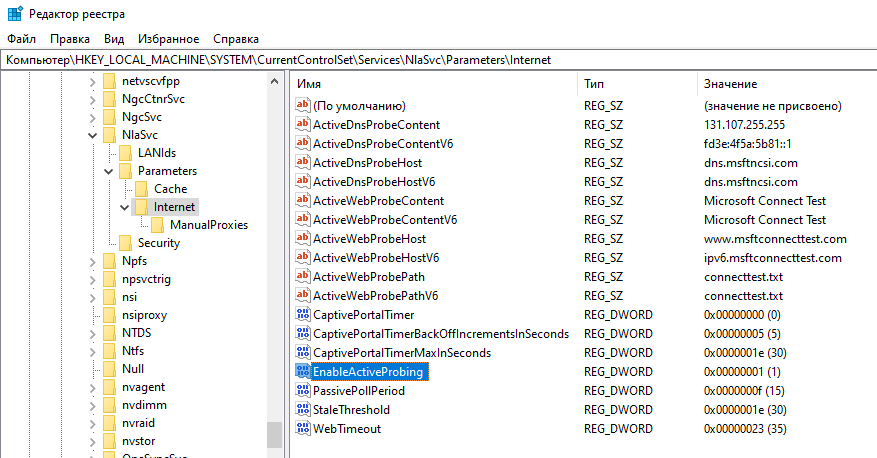Click the ActiveDnsProbeContent string value icon
Image resolution: width=877 pixels, height=458 pixels.
tap(304, 125)
